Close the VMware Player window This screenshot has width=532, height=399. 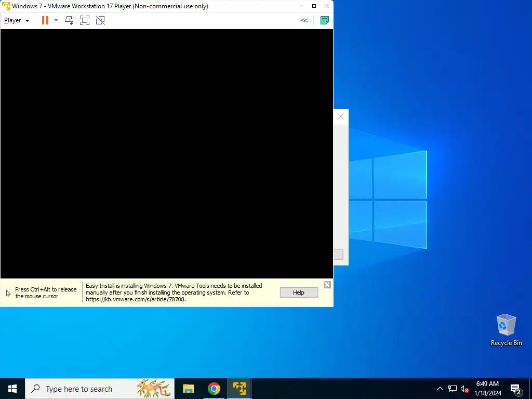coord(326,6)
